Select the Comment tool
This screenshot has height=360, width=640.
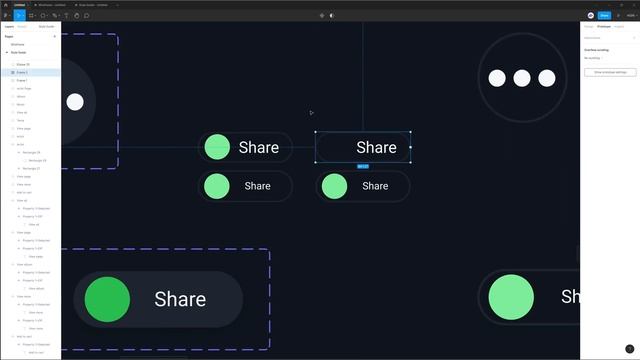pyautogui.click(x=87, y=16)
